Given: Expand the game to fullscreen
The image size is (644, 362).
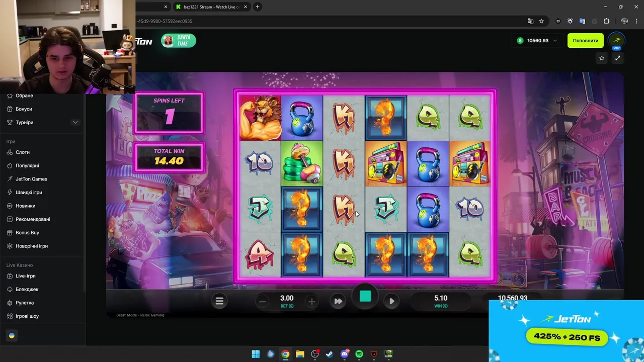Looking at the screenshot, I should tap(618, 58).
